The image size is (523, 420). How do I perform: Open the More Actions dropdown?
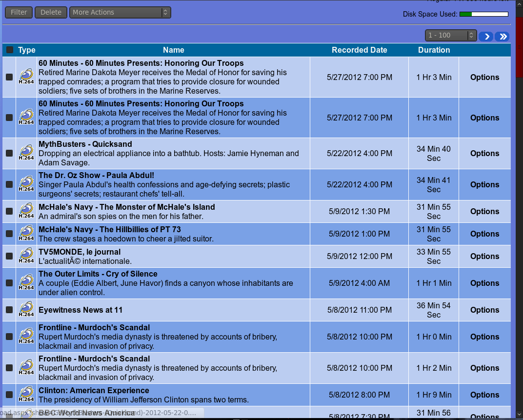120,12
